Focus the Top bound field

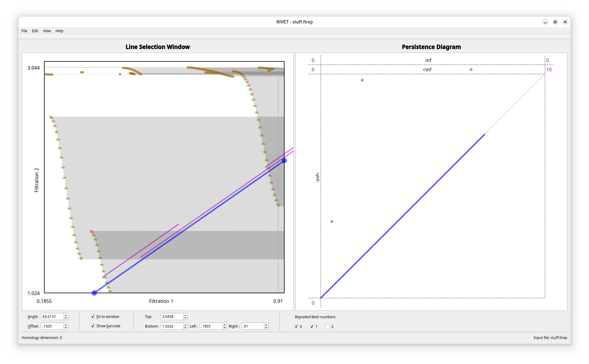(x=172, y=316)
